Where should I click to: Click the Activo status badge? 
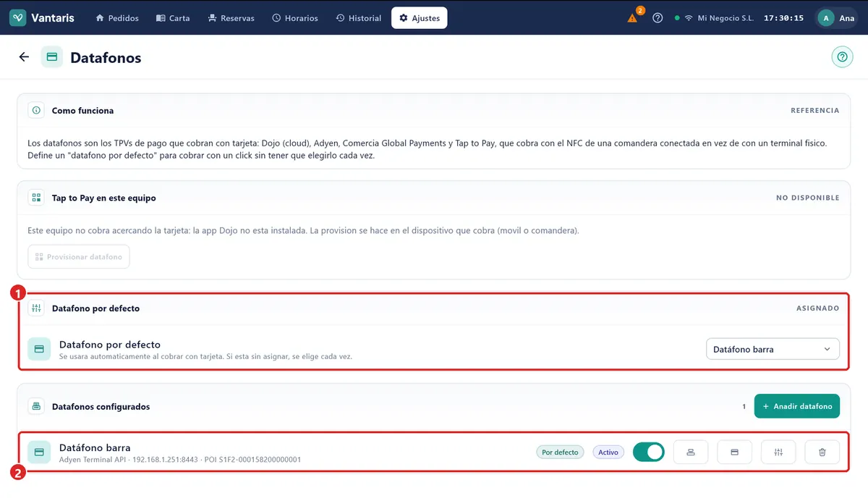[608, 452]
